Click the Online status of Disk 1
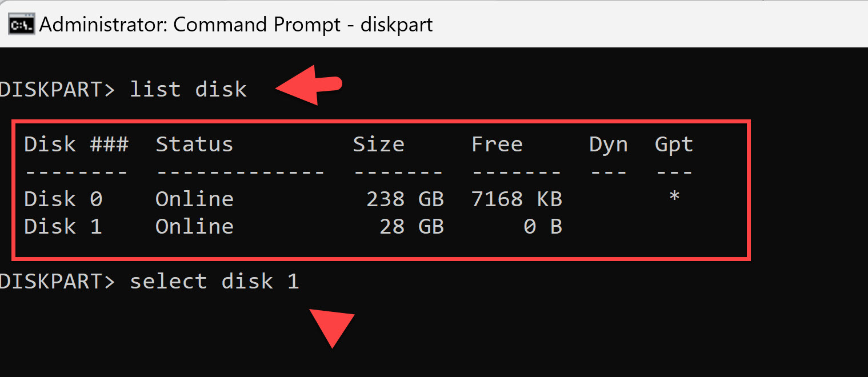 (194, 226)
